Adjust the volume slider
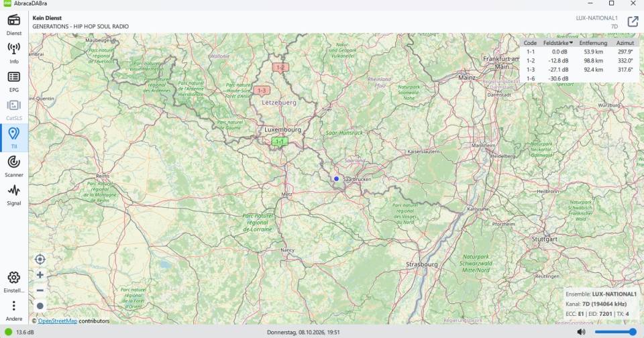The height and width of the screenshot is (338, 644). tap(615, 332)
